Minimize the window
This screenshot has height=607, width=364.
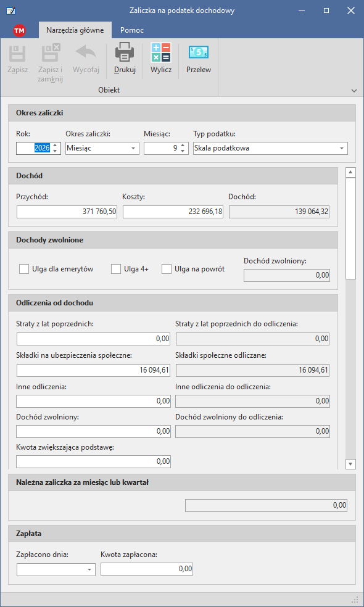point(302,10)
